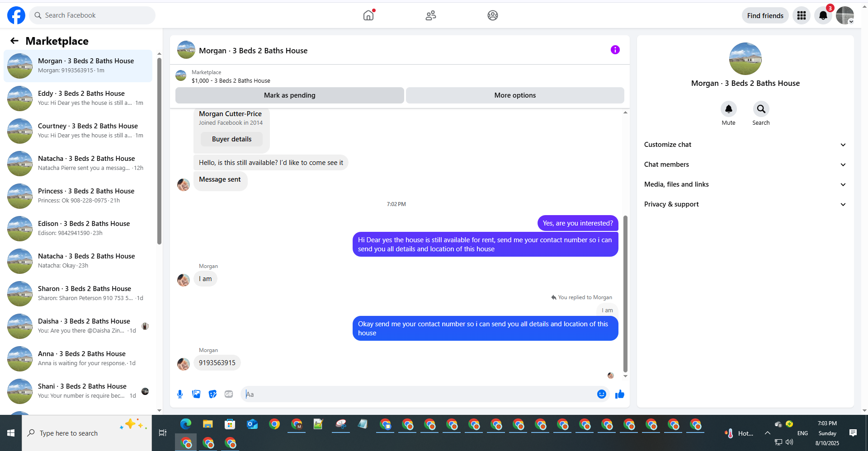Click Find friends button
The width and height of the screenshot is (868, 451).
pos(765,15)
